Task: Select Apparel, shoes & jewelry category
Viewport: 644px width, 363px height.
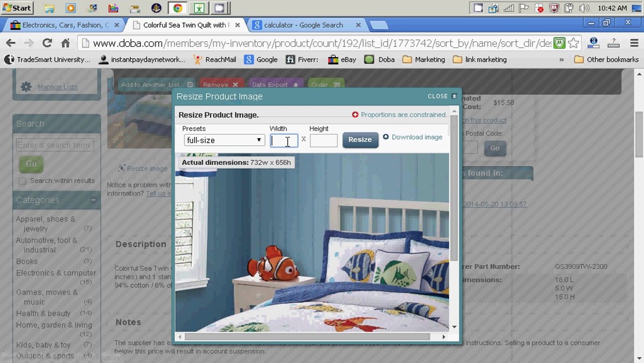Action: 45,224
